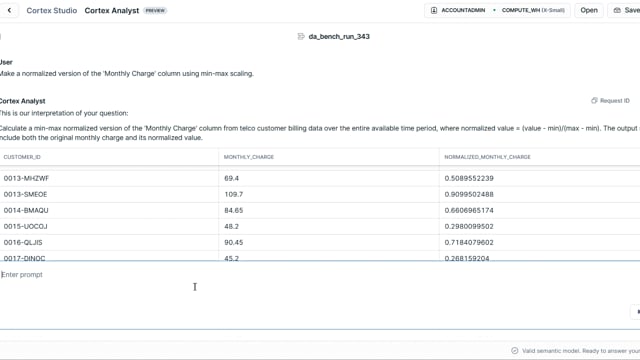Click the Cortex Analyst response heading
Viewport: 640px width, 360px height.
[22, 101]
